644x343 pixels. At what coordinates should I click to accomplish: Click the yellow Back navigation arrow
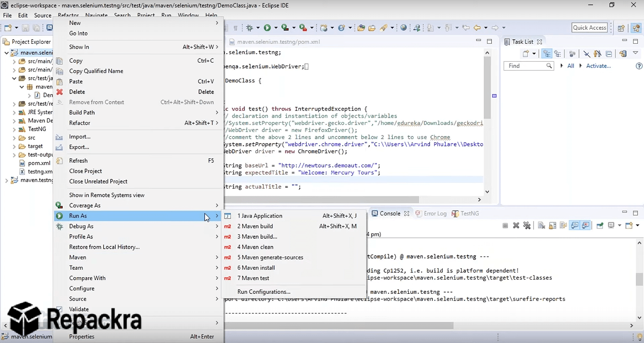(477, 28)
